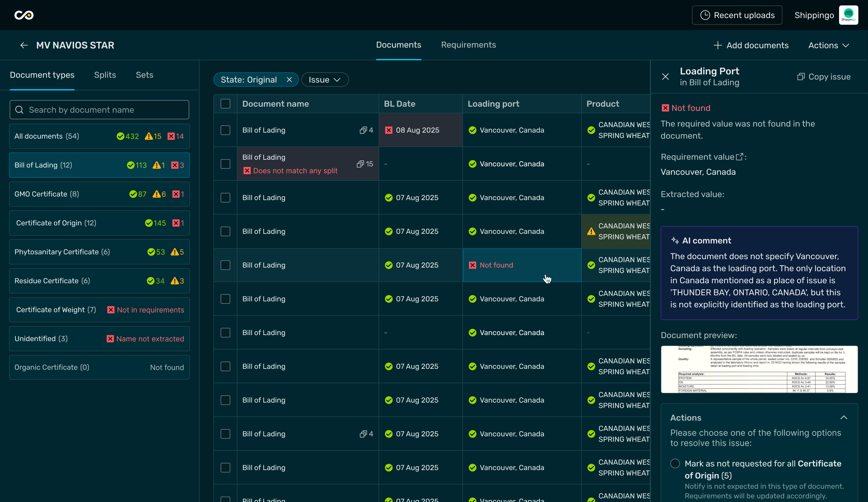Open the document preview thumbnail
868x502 pixels.
click(x=759, y=369)
